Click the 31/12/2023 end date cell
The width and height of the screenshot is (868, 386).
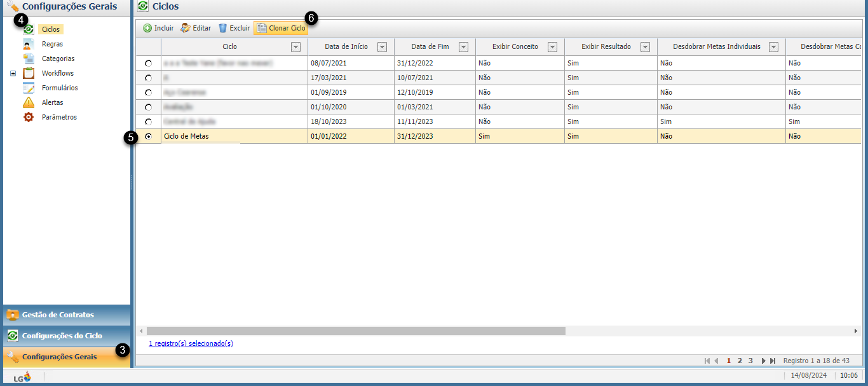[435, 136]
